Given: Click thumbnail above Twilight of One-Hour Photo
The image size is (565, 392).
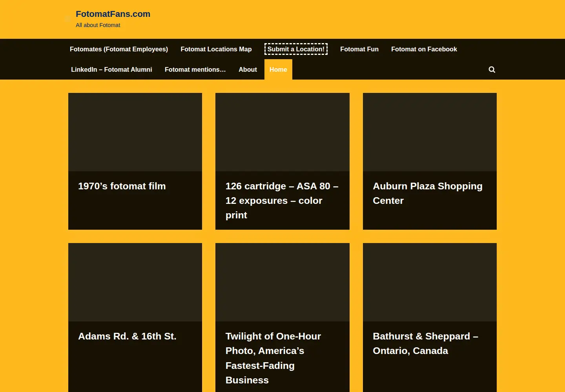Looking at the screenshot, I should click(x=282, y=282).
